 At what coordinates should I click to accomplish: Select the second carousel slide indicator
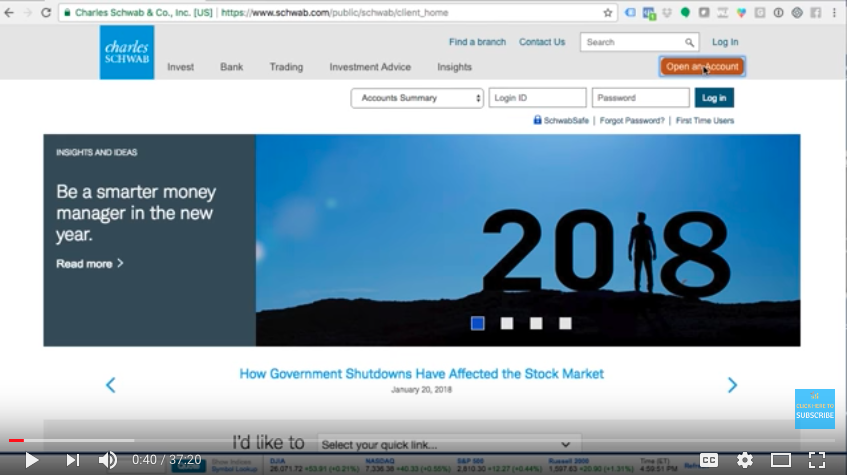point(507,323)
